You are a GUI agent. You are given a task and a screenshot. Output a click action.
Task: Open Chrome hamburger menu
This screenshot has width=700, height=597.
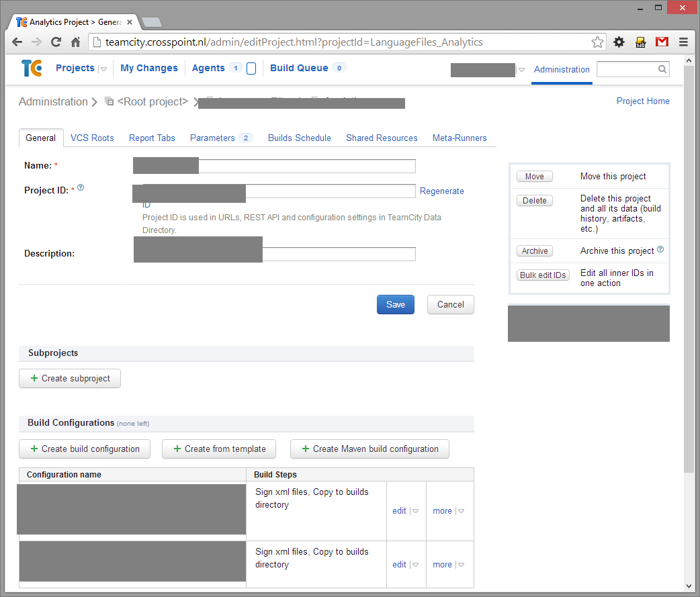click(683, 42)
